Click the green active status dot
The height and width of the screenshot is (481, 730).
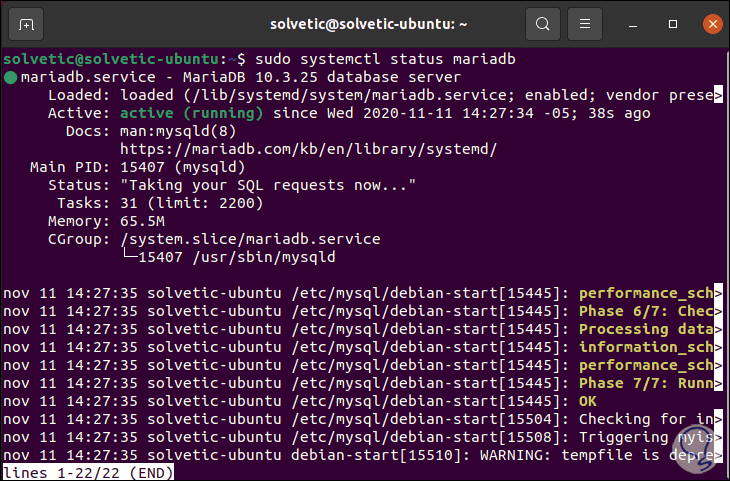point(10,77)
